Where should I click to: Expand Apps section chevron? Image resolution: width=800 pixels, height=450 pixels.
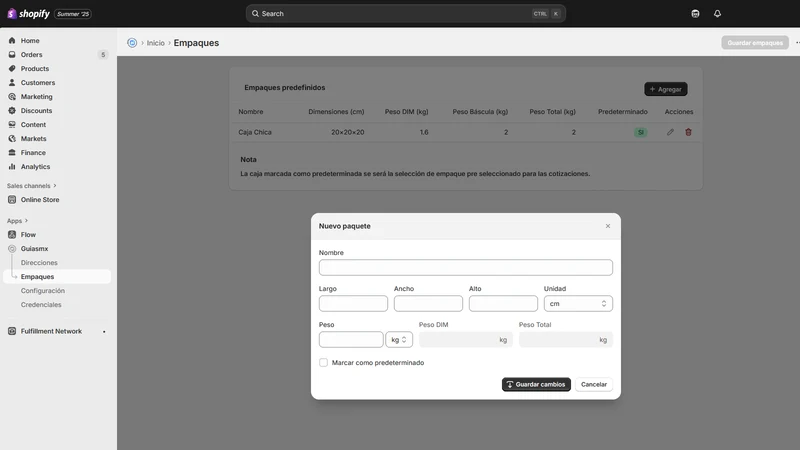27,221
